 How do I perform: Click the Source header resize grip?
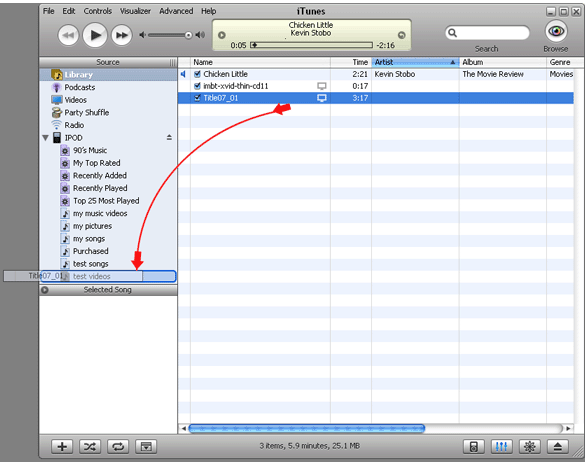tap(172, 63)
